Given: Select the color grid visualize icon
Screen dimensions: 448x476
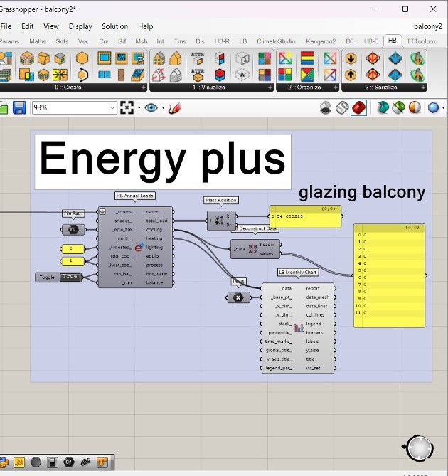Looking at the screenshot, I should pyautogui.click(x=265, y=58).
